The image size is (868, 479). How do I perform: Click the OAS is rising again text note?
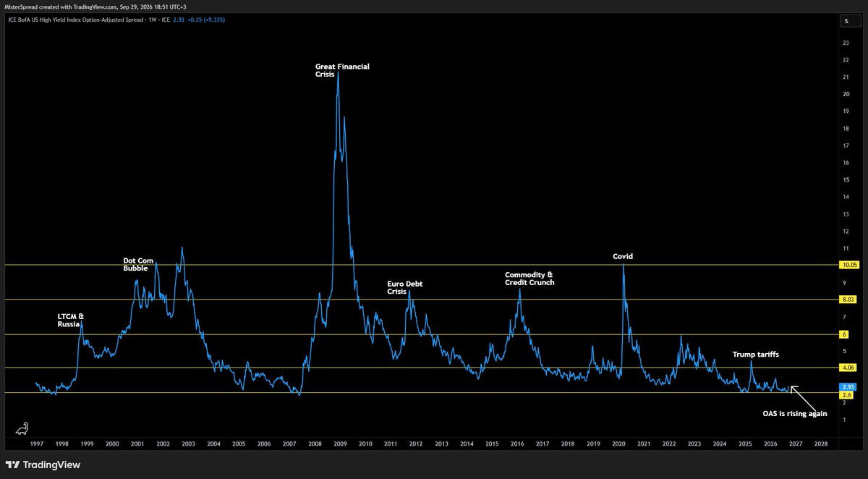[x=794, y=414]
